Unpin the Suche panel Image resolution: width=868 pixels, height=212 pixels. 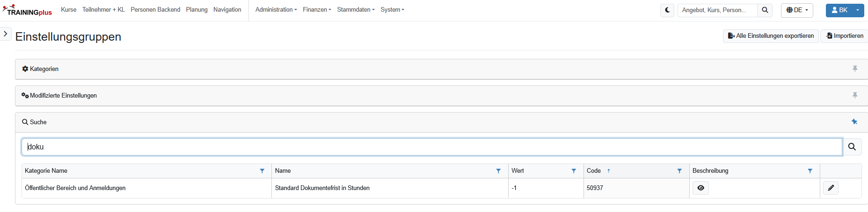[x=854, y=122]
